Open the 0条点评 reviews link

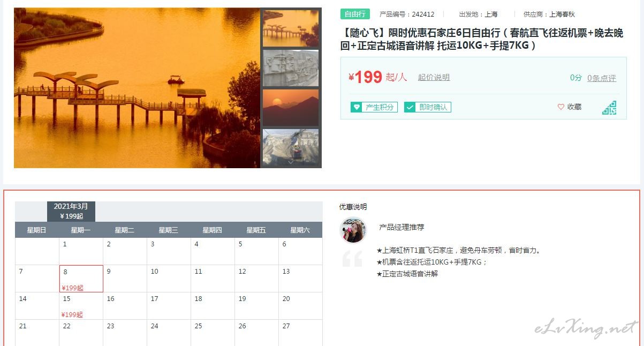[x=602, y=78]
